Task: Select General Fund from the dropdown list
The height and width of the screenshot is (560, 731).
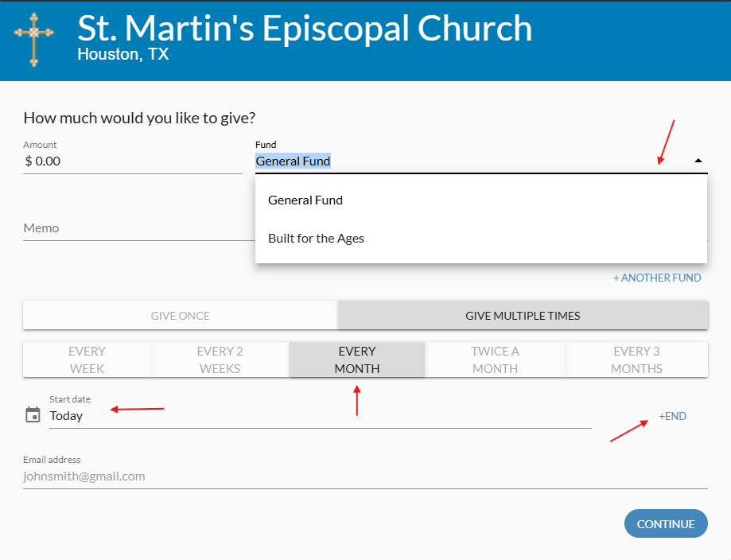Action: point(481,200)
